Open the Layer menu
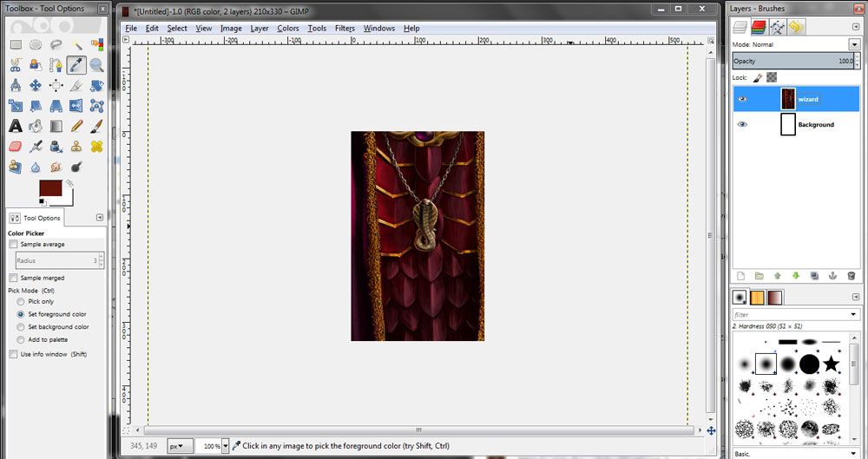Image resolution: width=868 pixels, height=459 pixels. [259, 29]
